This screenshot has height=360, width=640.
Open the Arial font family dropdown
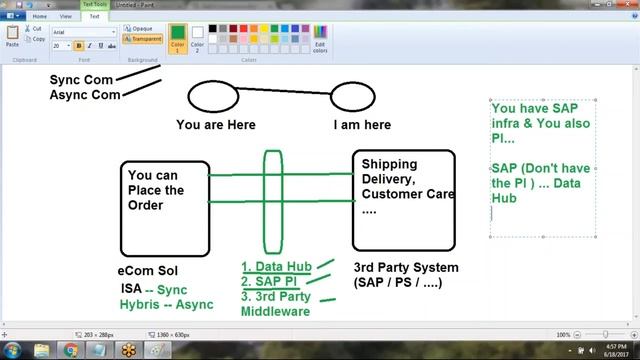84,32
